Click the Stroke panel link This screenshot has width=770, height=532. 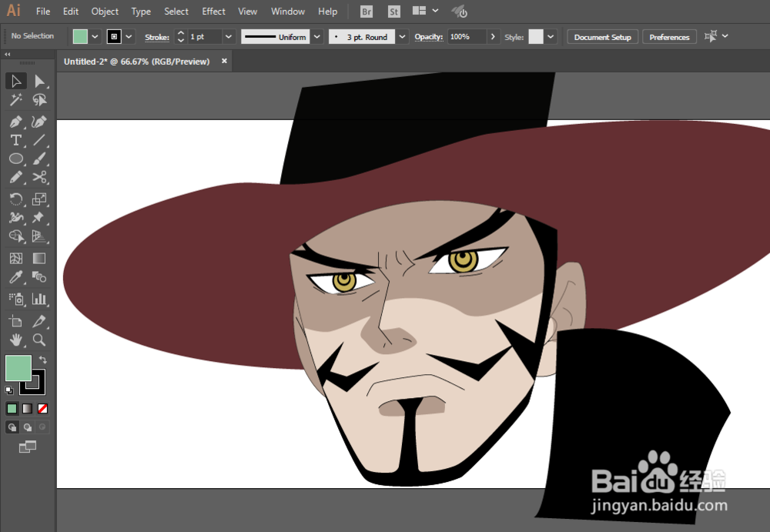pyautogui.click(x=157, y=37)
